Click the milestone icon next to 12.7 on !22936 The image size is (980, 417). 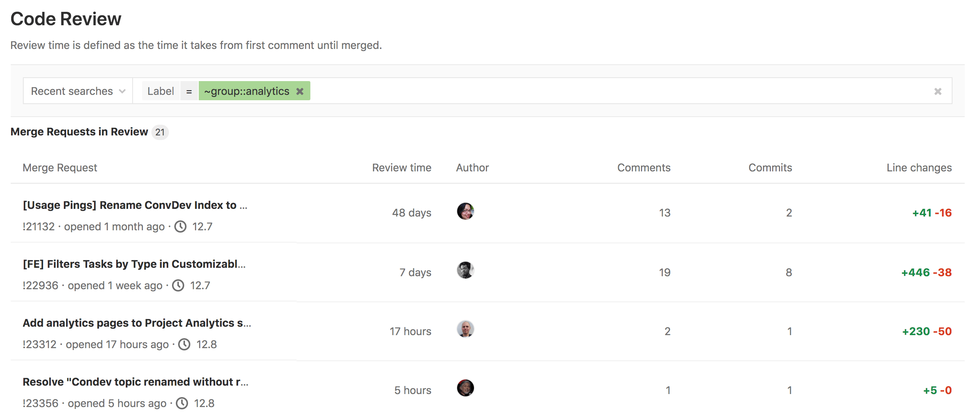(x=178, y=285)
